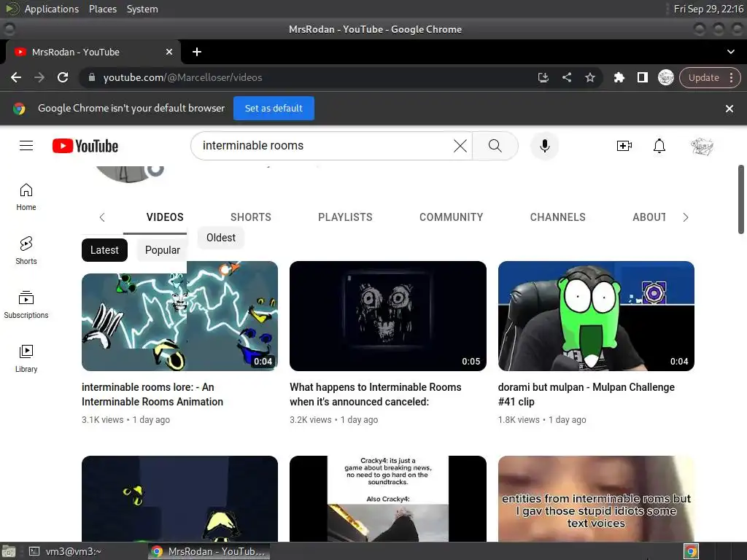
Task: Click the dark creepy face video thumbnail
Action: (x=388, y=316)
